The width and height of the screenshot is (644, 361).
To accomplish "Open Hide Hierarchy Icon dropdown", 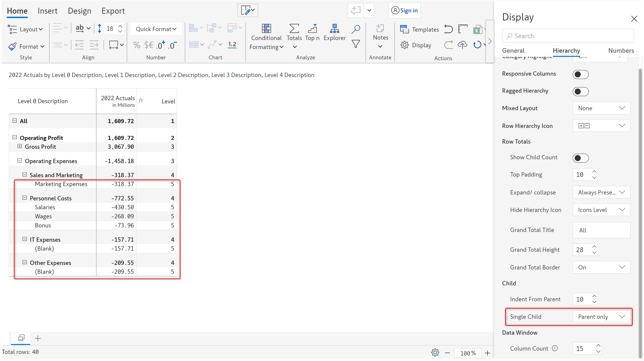I will click(x=601, y=209).
